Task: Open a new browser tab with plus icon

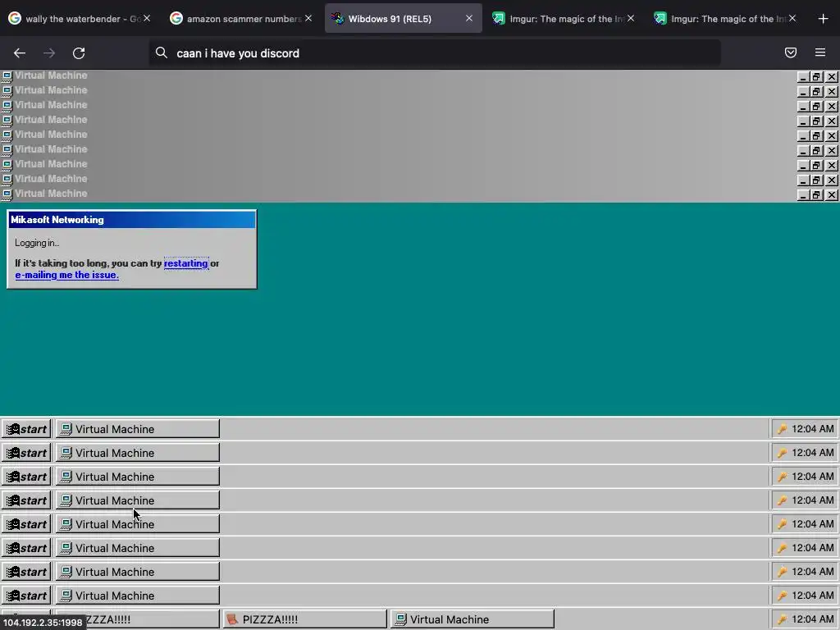Action: coord(824,19)
